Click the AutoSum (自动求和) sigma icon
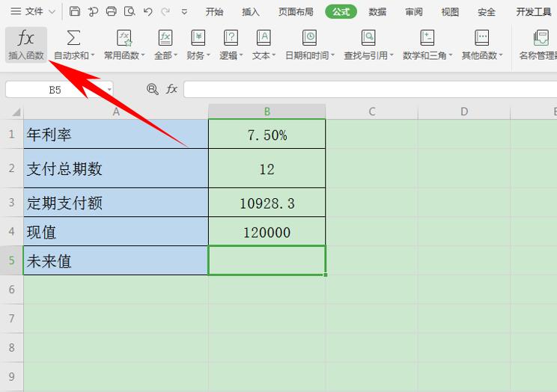 pyautogui.click(x=73, y=37)
